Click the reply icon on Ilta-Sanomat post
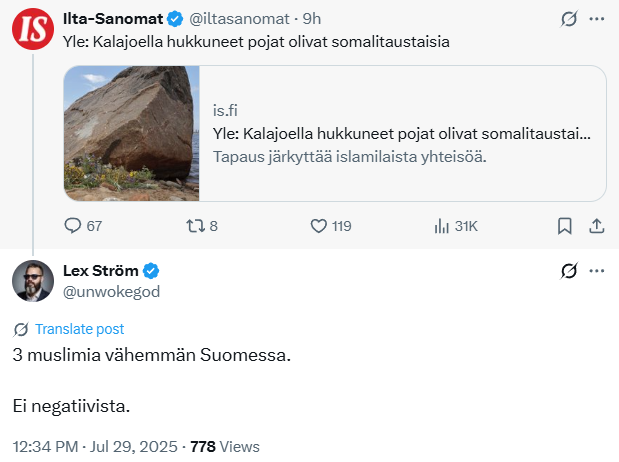Screen dimensions: 619x462 pyautogui.click(x=72, y=226)
